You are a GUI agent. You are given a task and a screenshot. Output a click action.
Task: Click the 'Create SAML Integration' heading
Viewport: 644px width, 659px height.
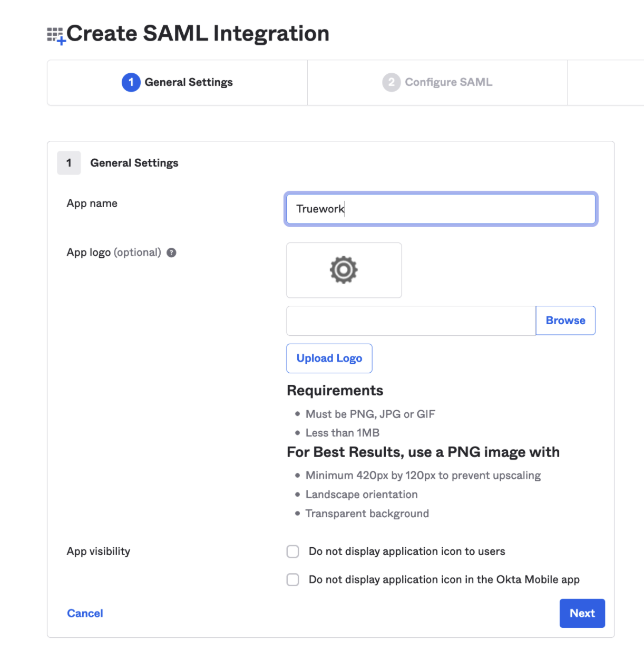click(198, 34)
